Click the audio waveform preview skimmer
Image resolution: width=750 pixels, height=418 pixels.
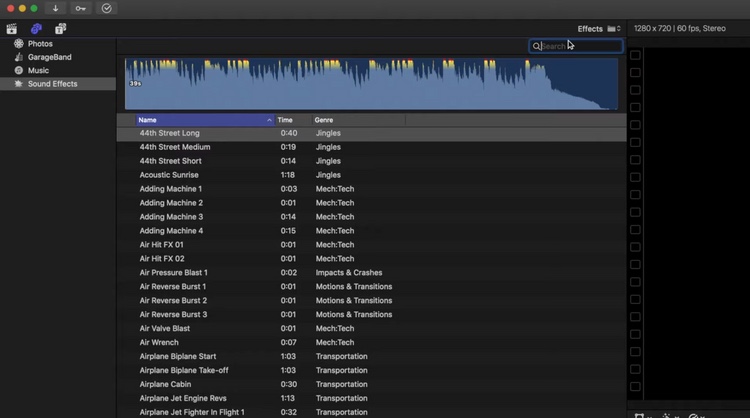click(x=370, y=84)
